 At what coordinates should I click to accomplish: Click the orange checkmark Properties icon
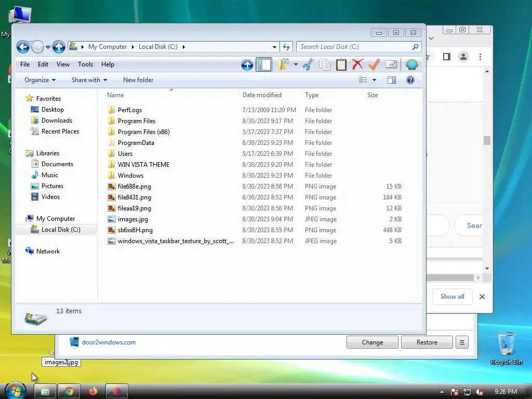coord(374,64)
